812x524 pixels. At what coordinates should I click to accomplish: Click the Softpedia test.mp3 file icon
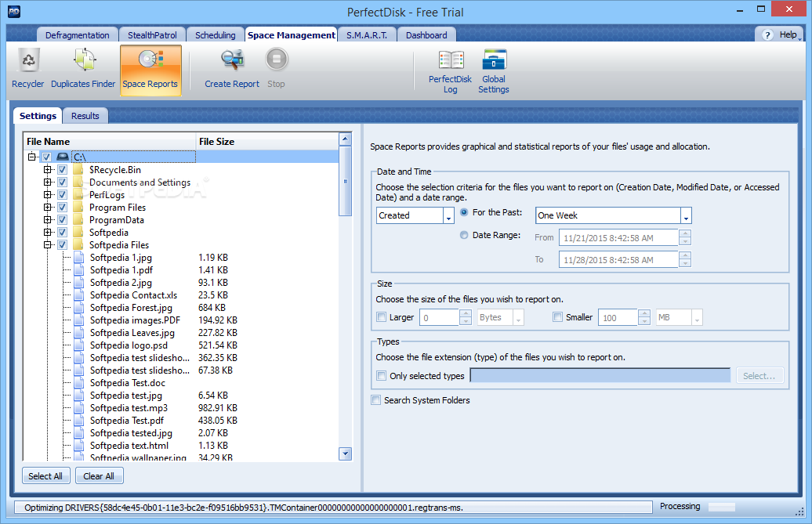[x=78, y=407]
